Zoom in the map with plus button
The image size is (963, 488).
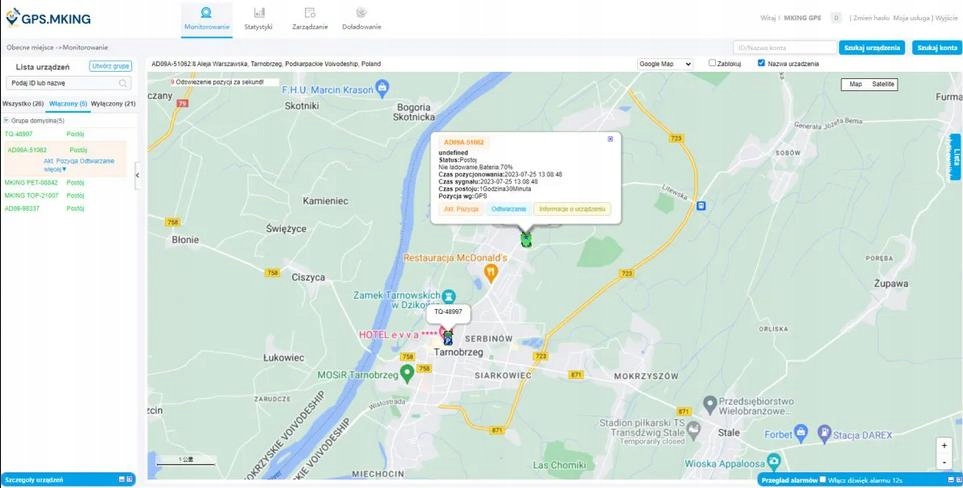pos(944,446)
